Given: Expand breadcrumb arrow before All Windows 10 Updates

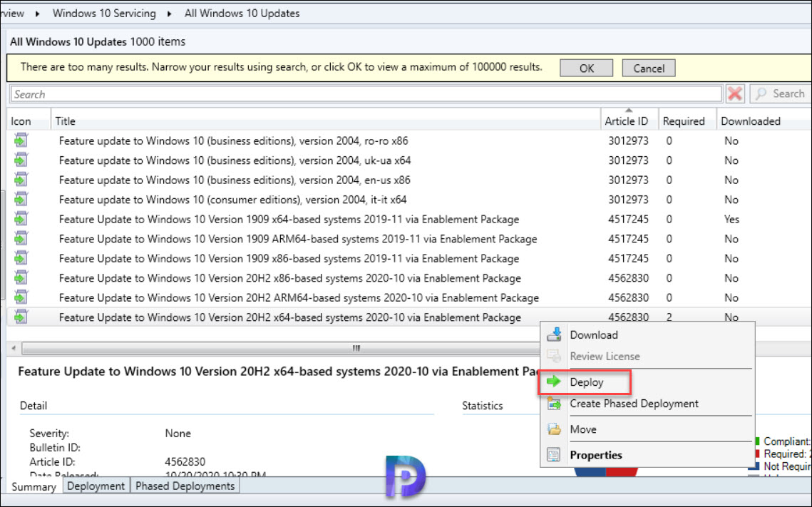Looking at the screenshot, I should 170,14.
